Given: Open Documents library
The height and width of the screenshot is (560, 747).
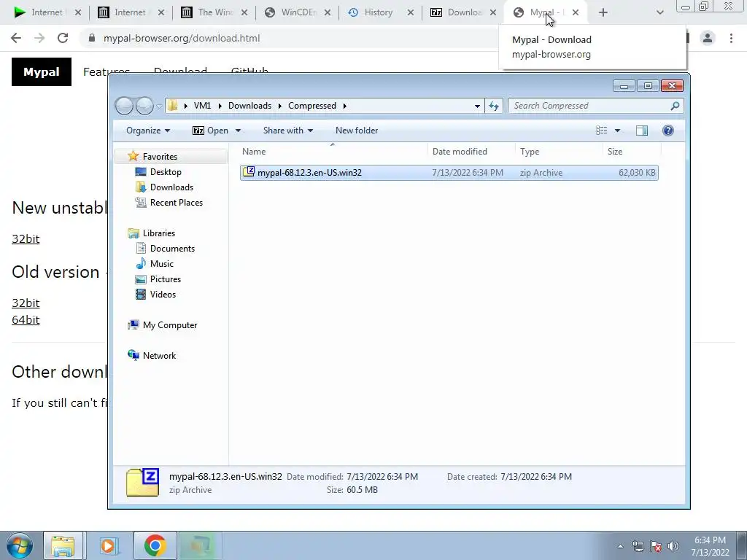Looking at the screenshot, I should click(x=172, y=249).
